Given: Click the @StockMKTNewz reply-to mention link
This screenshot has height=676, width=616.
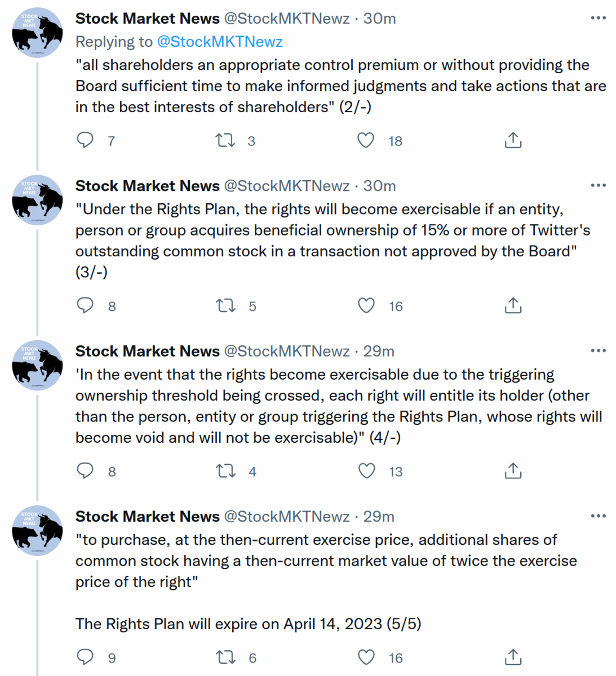Looking at the screenshot, I should 220,42.
